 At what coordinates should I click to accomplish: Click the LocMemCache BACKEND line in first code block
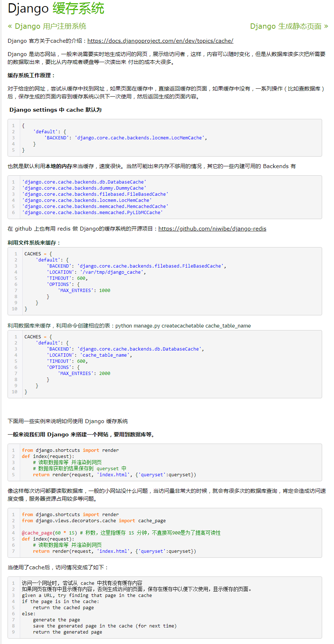tap(125, 138)
